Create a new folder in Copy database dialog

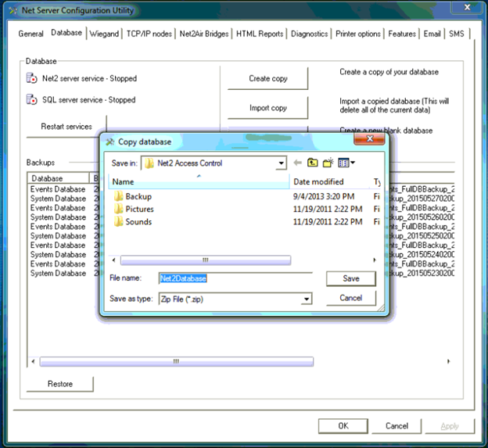pos(328,163)
